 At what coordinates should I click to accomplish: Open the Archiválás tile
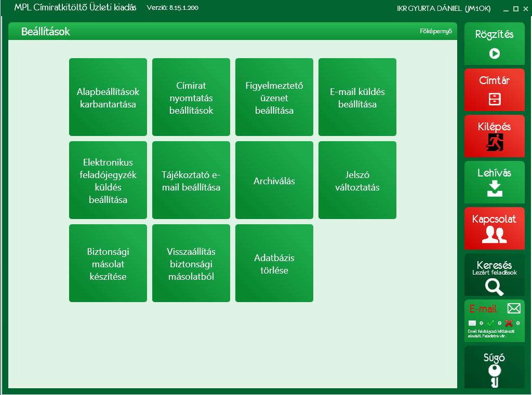(274, 180)
